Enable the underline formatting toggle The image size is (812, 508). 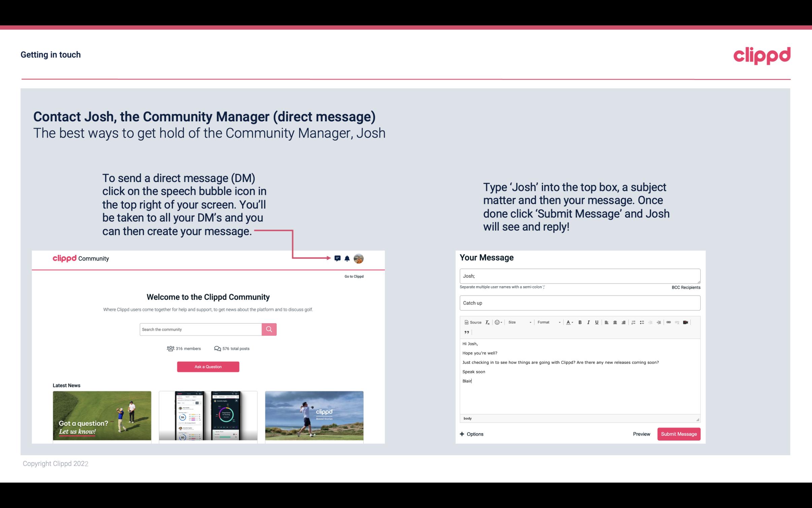pos(597,322)
